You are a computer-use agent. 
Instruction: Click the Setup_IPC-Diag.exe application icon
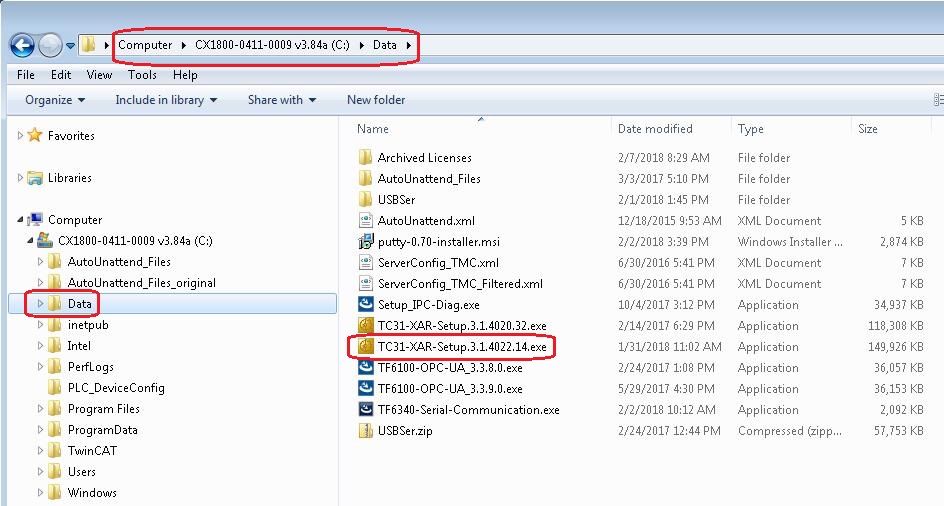click(x=365, y=305)
